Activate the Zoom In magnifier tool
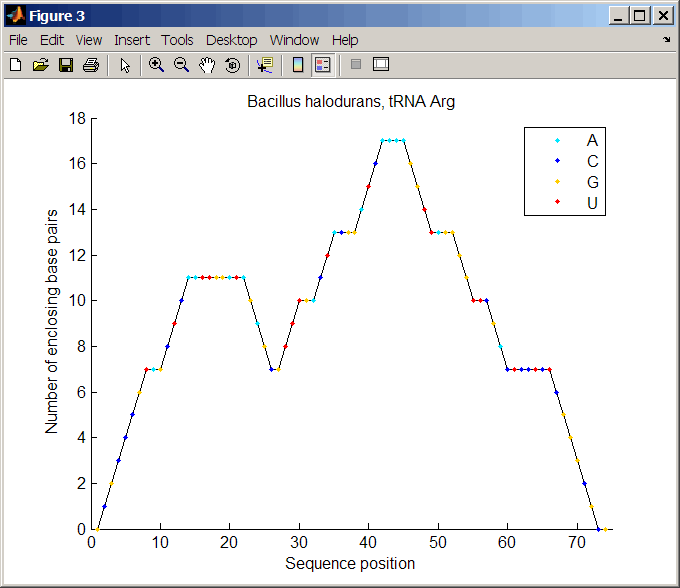 point(156,65)
